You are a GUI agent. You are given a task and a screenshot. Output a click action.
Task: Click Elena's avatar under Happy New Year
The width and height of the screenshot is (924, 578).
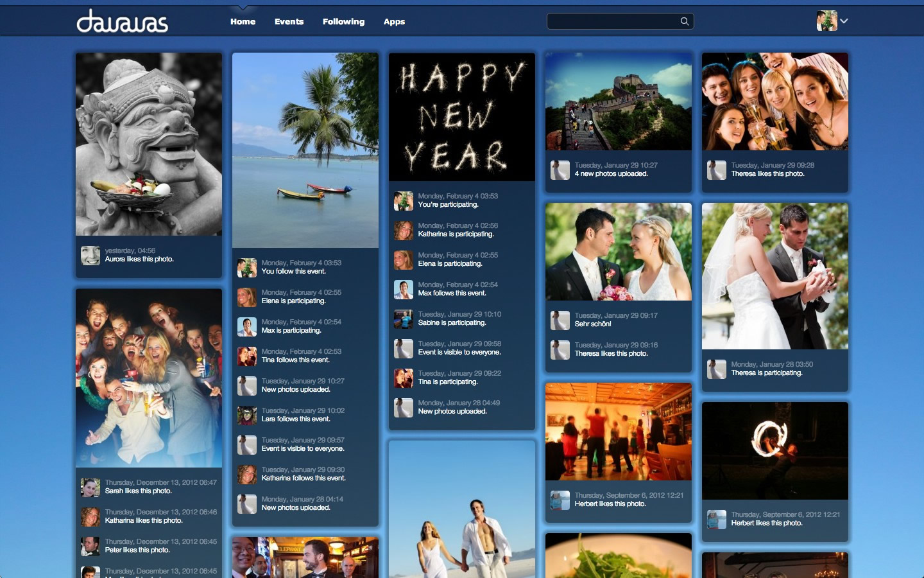point(404,260)
